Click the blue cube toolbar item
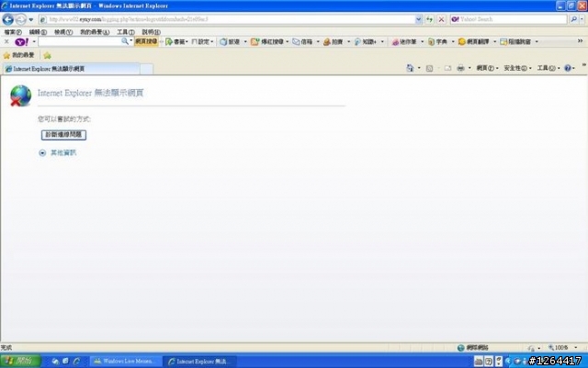Image resolution: width=588 pixels, height=368 pixels. click(230, 41)
